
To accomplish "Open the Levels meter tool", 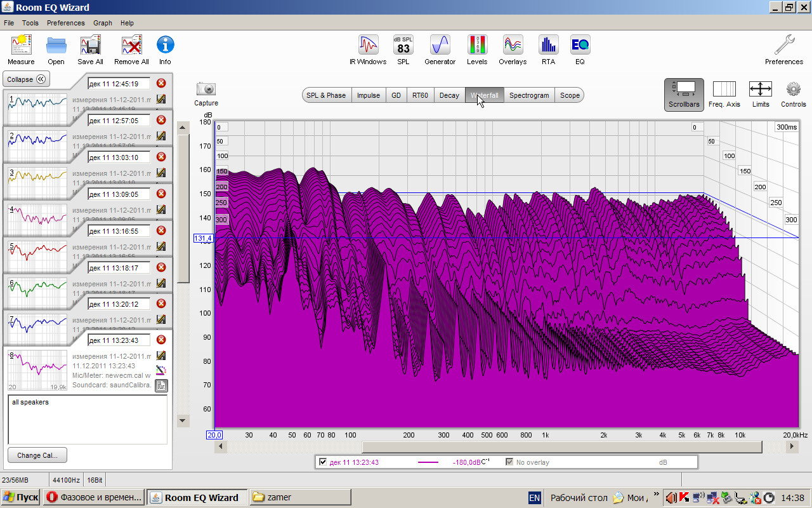I will point(477,46).
